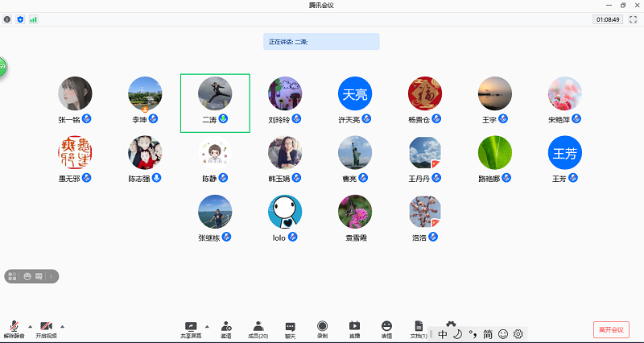Collapse the gray floating toolbar chevron

click(52, 276)
